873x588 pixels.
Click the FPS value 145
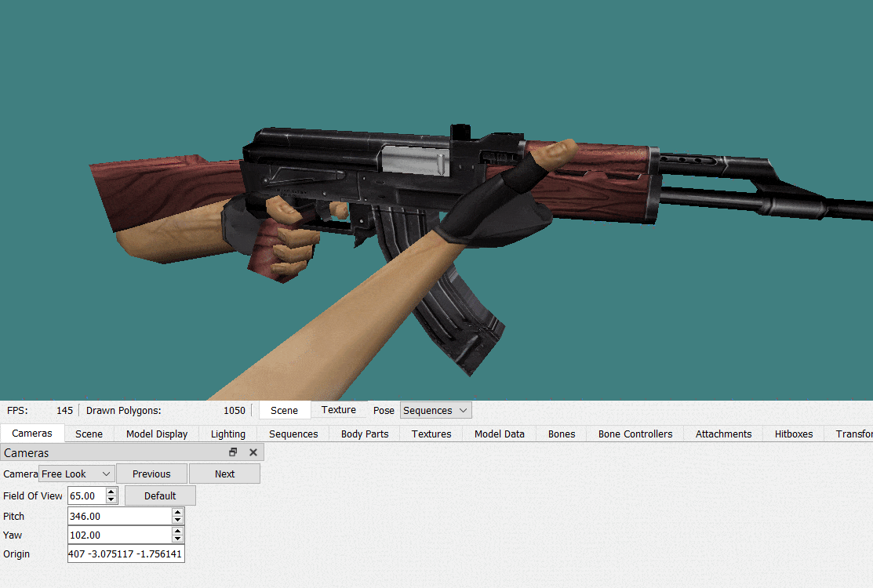[64, 411]
